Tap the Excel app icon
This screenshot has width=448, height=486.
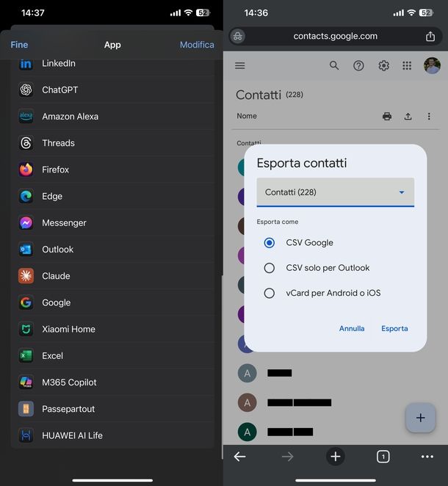pyautogui.click(x=26, y=356)
